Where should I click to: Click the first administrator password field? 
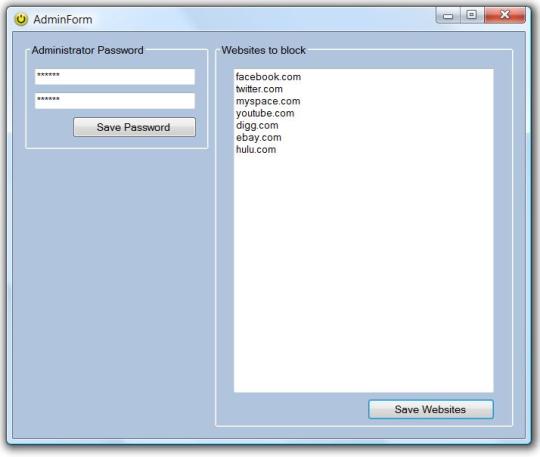pyautogui.click(x=115, y=76)
